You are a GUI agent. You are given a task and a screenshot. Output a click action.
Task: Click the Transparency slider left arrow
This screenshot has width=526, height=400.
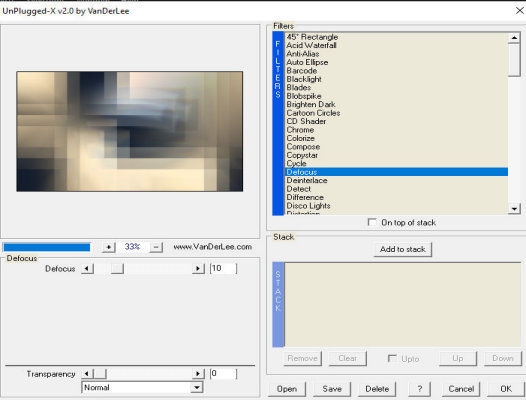pos(87,373)
